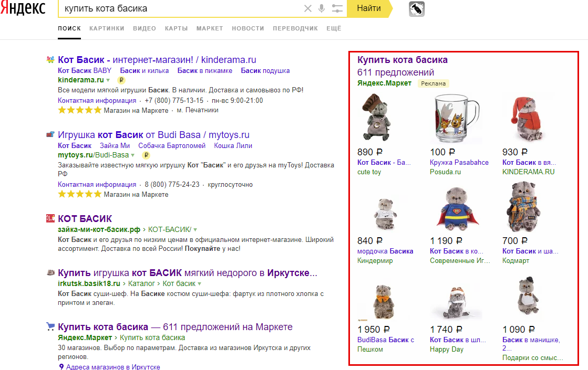Clear the search query with the X icon
Viewport: 588px width, 370px height.
click(307, 8)
